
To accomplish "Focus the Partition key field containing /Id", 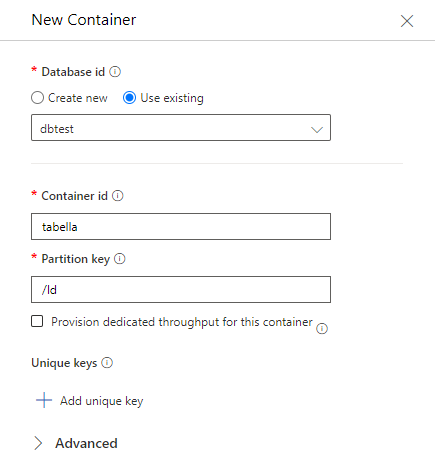I will click(x=181, y=289).
